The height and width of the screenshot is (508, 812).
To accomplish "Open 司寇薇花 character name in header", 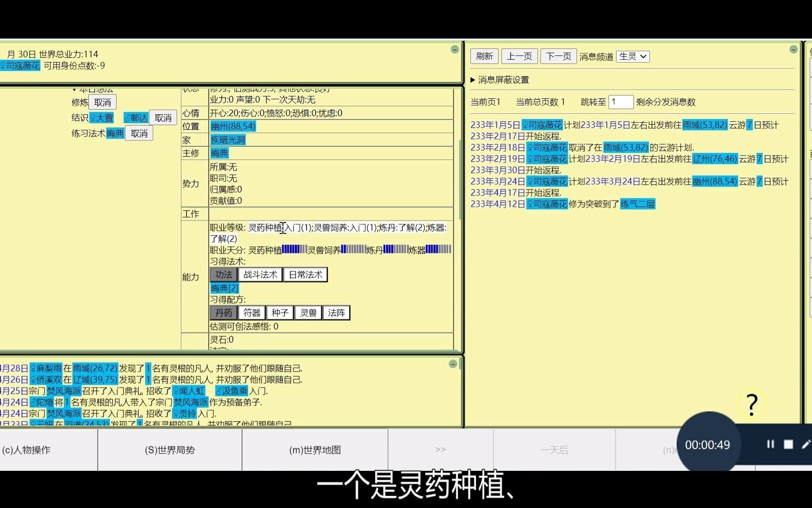I will pos(20,66).
